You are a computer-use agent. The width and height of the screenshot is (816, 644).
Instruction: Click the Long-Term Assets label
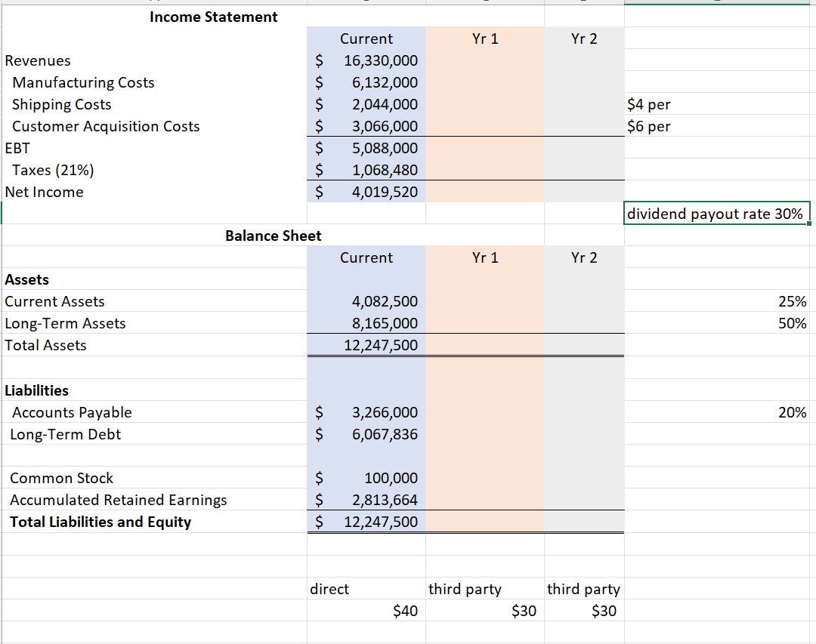[x=65, y=323]
